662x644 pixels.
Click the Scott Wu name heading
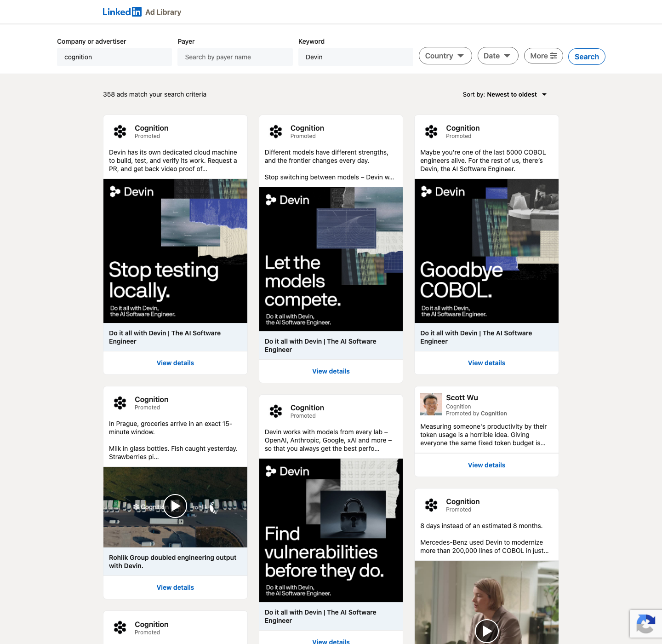pyautogui.click(x=462, y=397)
